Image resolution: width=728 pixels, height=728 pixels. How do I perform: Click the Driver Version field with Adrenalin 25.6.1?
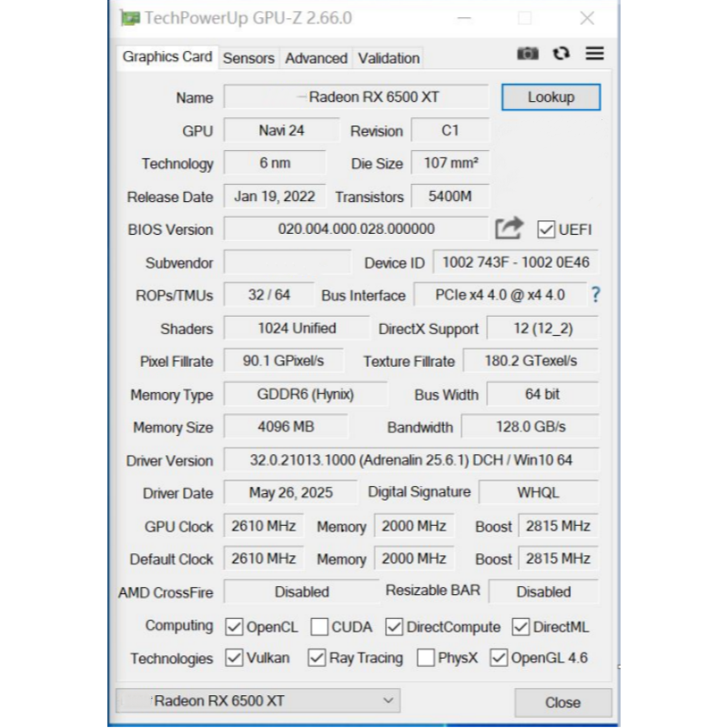[411, 460]
